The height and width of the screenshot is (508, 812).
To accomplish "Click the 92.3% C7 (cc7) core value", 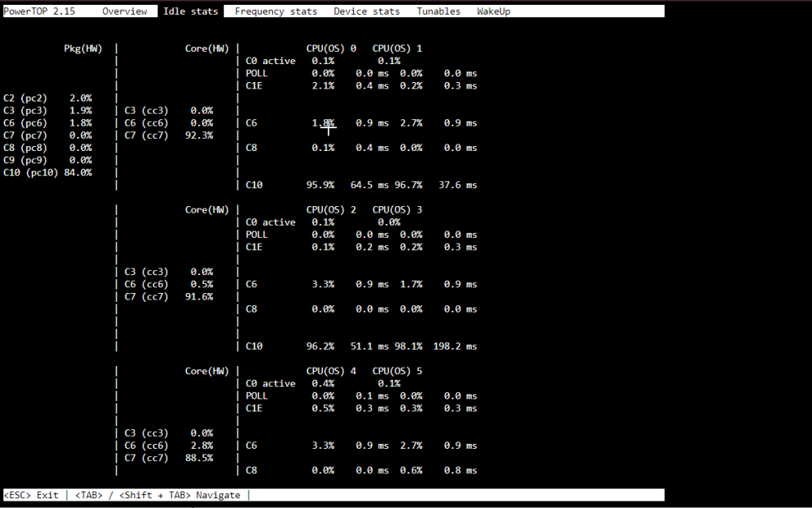I will click(x=200, y=136).
